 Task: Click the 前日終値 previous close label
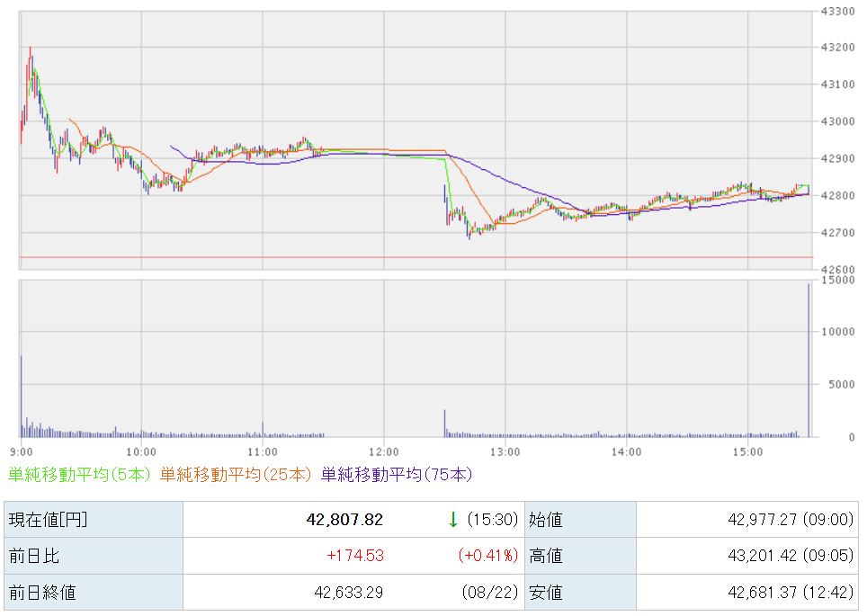42,593
